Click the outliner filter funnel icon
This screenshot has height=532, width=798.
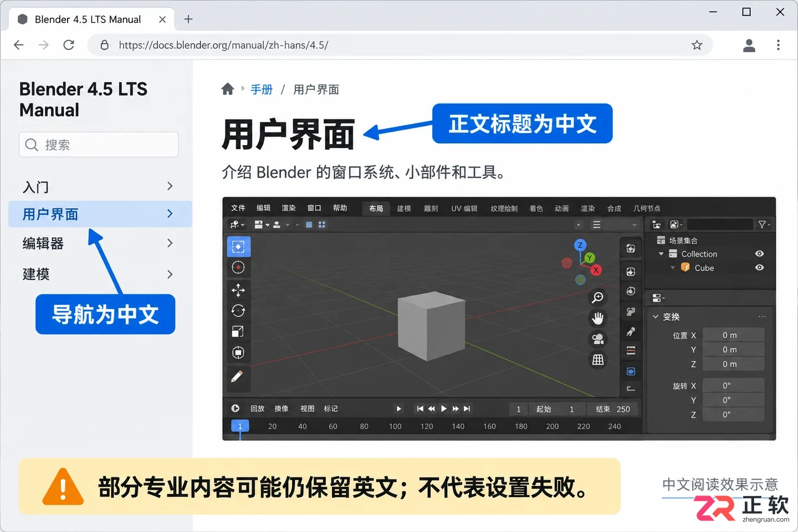(764, 224)
